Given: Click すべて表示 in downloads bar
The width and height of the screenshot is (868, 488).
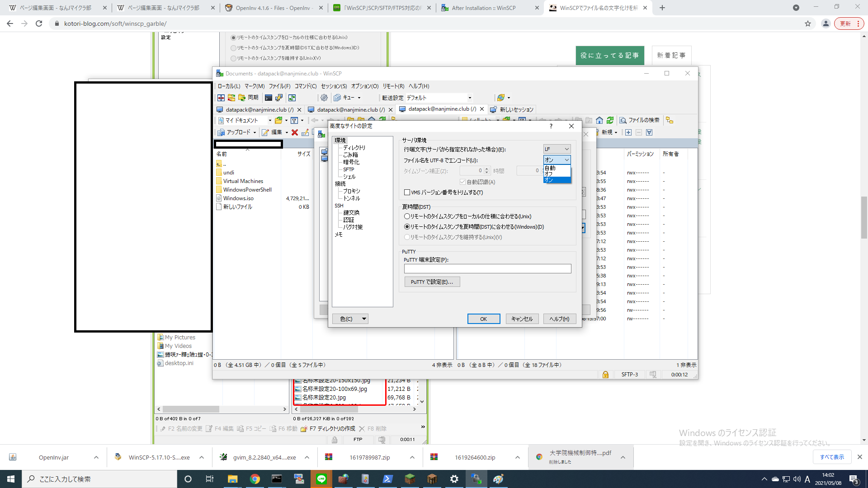Looking at the screenshot, I should pos(832,457).
